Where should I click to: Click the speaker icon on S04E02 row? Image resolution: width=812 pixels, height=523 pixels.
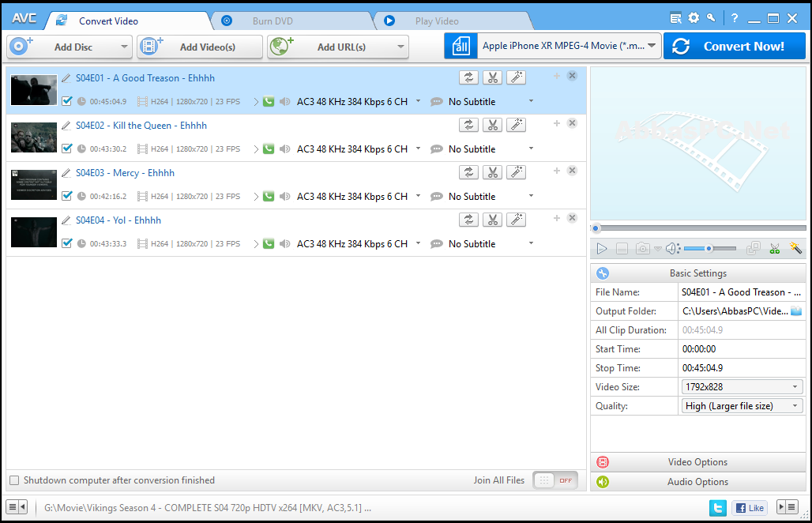pos(285,149)
